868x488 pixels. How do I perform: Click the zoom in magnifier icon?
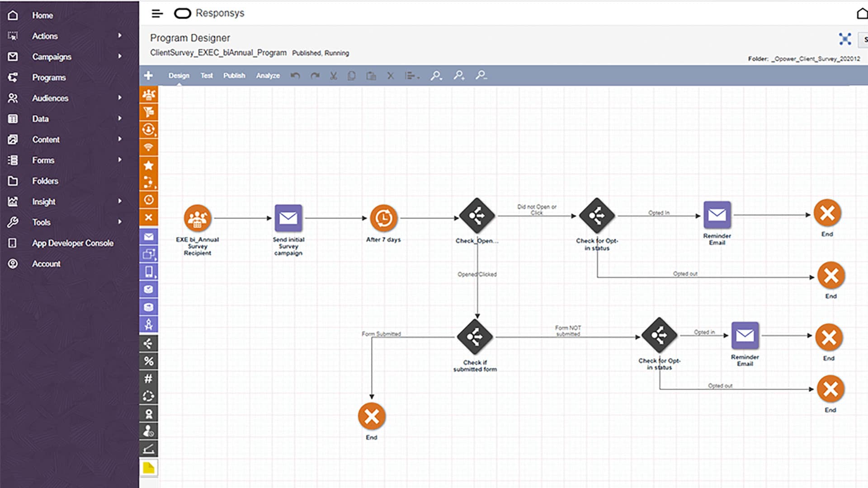(459, 76)
